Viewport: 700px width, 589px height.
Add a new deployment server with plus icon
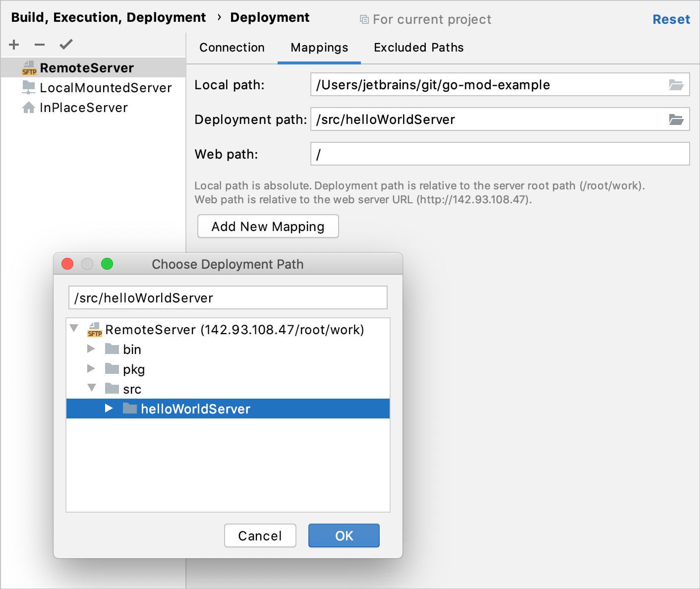[13, 44]
